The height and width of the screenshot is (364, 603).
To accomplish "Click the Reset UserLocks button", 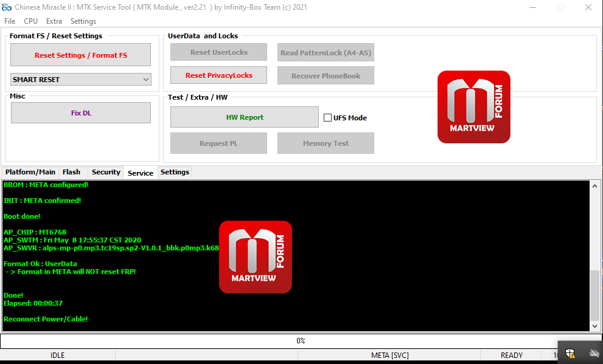I will pos(219,52).
